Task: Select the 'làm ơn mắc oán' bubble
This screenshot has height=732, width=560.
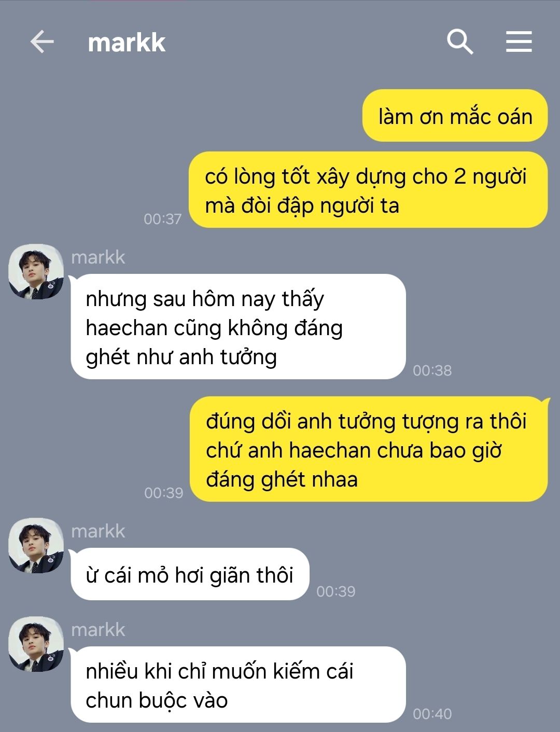Action: [455, 116]
